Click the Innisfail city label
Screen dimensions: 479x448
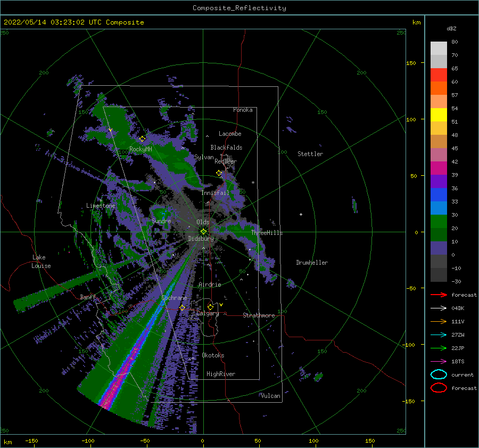tap(216, 193)
